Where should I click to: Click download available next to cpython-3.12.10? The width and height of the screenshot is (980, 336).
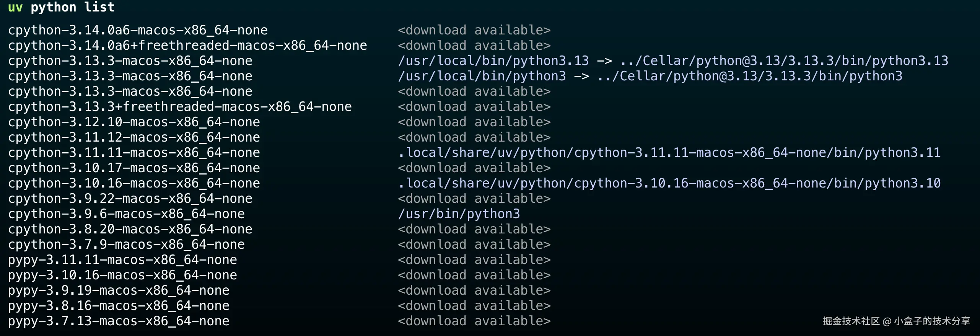[474, 122]
